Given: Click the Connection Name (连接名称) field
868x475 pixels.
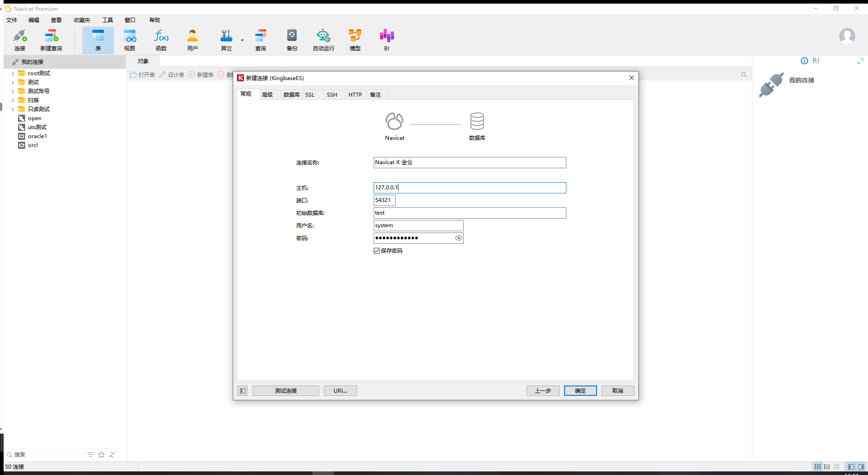Looking at the screenshot, I should [470, 162].
